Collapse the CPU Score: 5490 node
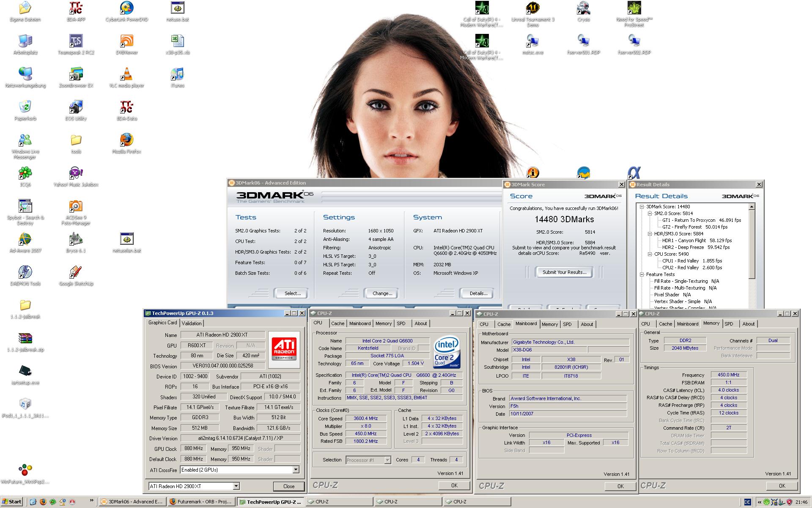The width and height of the screenshot is (812, 508). (x=650, y=254)
